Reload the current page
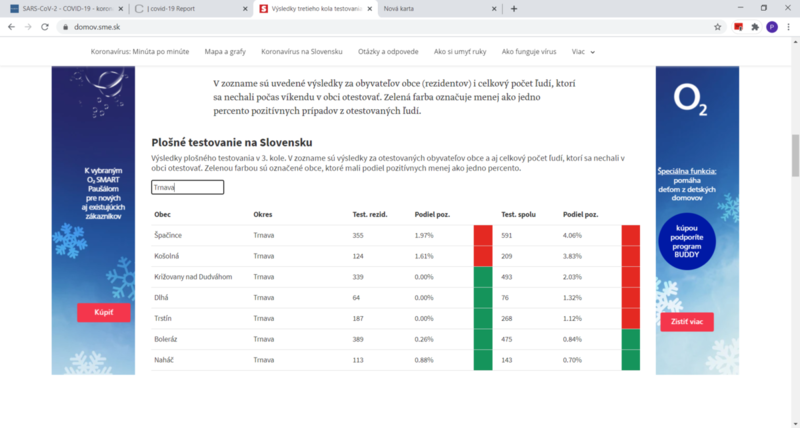 [x=45, y=27]
